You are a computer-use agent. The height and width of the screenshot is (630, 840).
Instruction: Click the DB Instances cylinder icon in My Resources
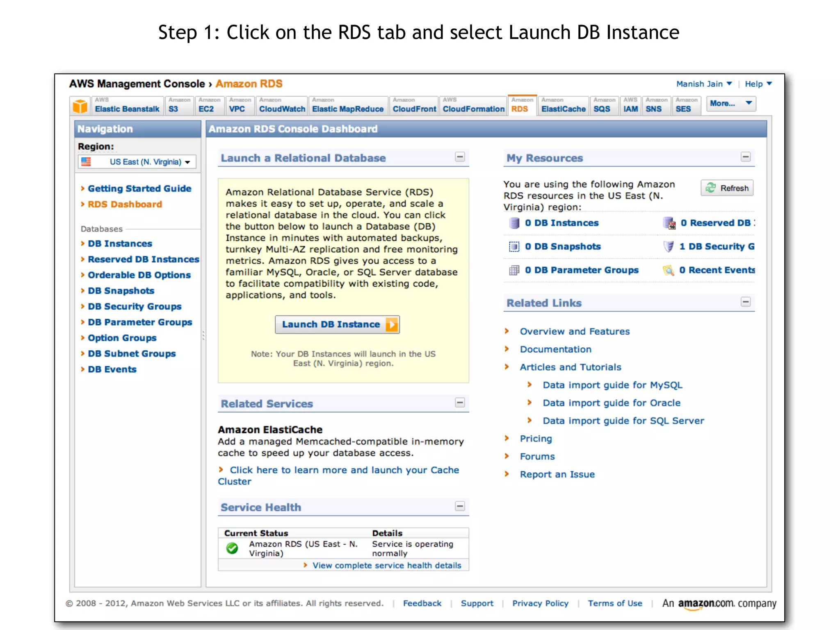pyautogui.click(x=514, y=223)
